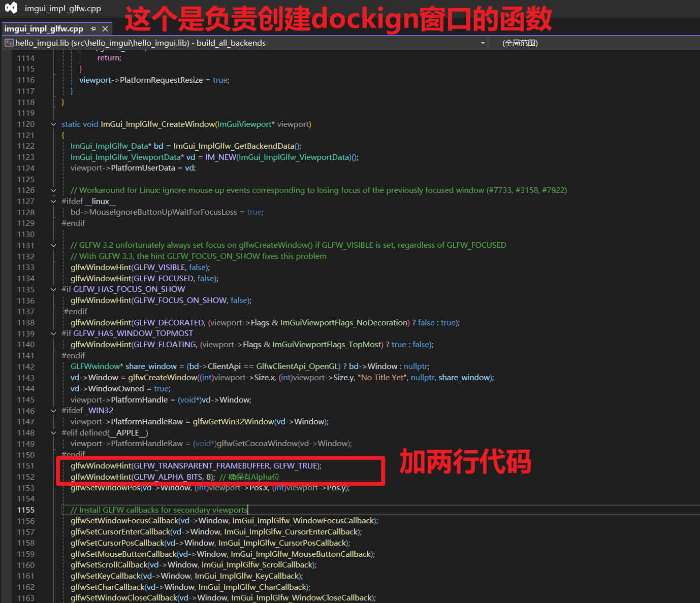700x603 pixels.
Task: Collapse the GLFW 3.2 comment block
Action: [x=53, y=245]
